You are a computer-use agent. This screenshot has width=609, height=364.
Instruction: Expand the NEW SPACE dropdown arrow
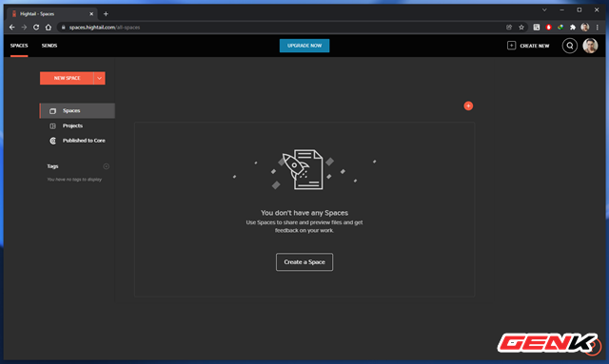[x=99, y=78]
